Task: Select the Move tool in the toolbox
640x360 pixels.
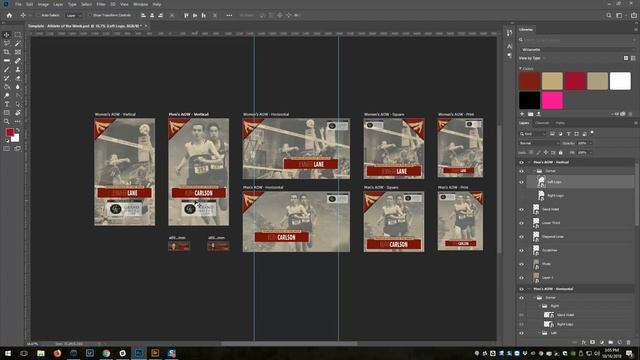Action: (7, 35)
